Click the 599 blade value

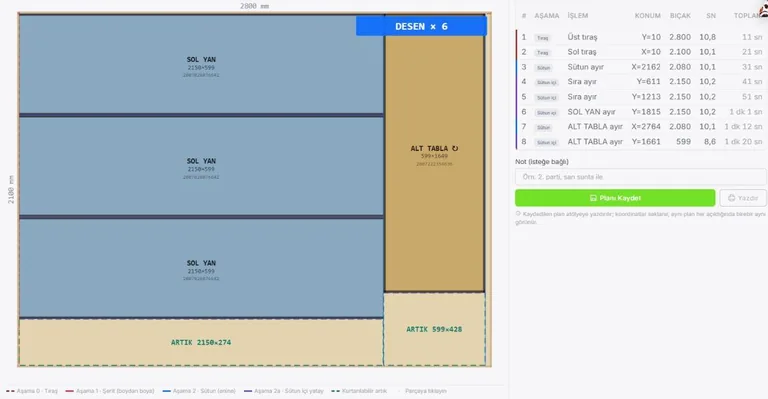pyautogui.click(x=683, y=141)
